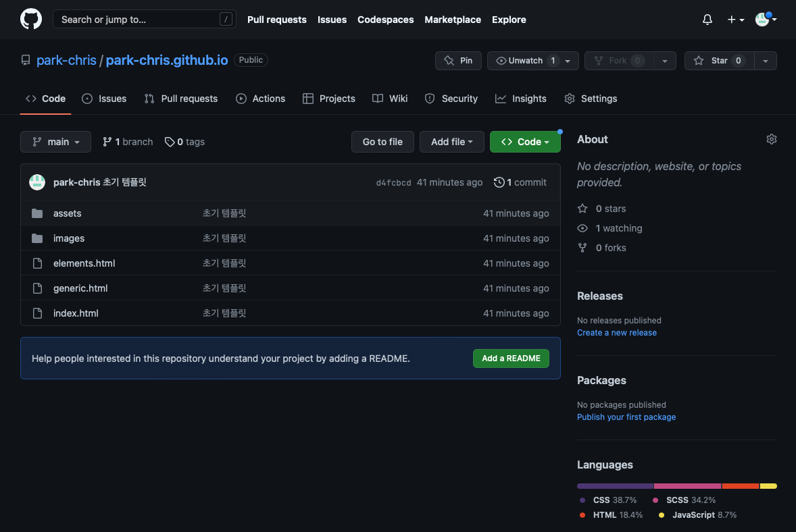Go to GitHub home via Octocat logo
Image resolution: width=796 pixels, height=532 pixels.
pos(31,20)
